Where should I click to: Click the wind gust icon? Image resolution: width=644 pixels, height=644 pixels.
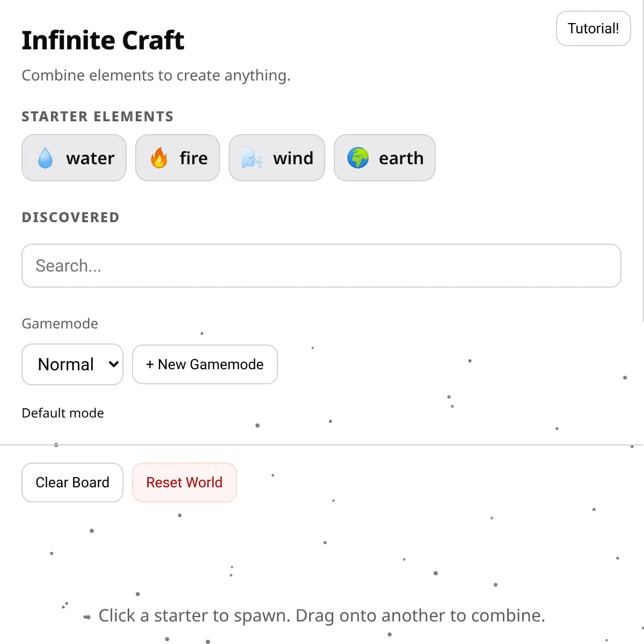[252, 159]
